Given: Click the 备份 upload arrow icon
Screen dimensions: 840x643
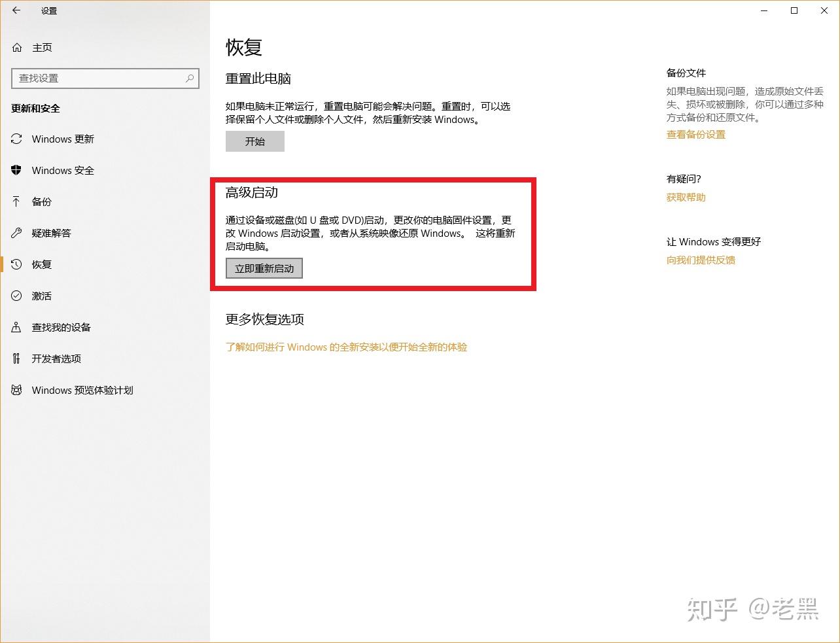Looking at the screenshot, I should click(x=16, y=201).
